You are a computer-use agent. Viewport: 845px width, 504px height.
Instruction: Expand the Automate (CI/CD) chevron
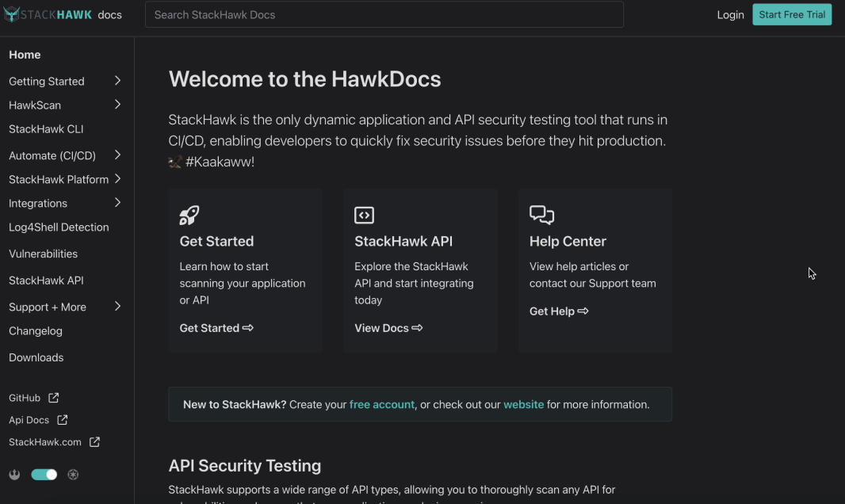pyautogui.click(x=117, y=155)
